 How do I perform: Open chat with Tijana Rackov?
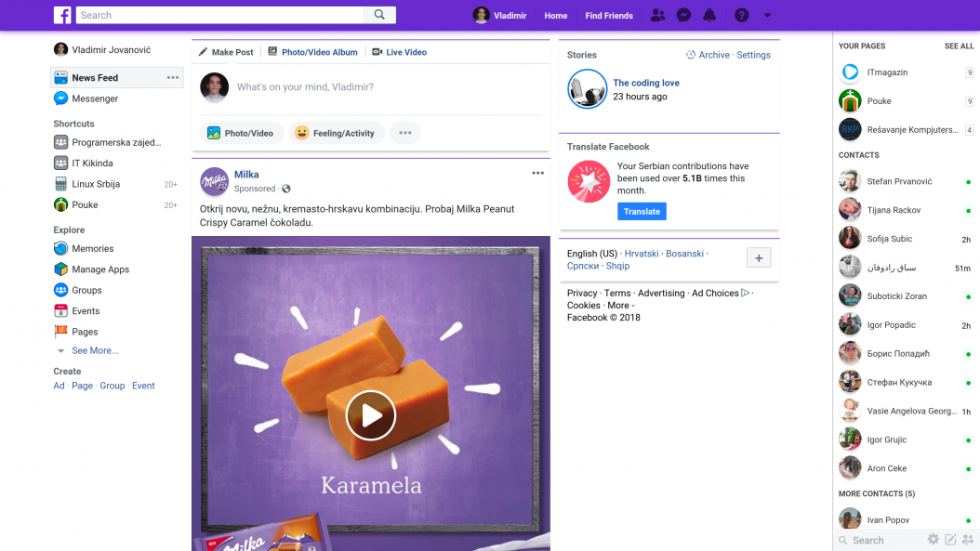[x=906, y=210]
